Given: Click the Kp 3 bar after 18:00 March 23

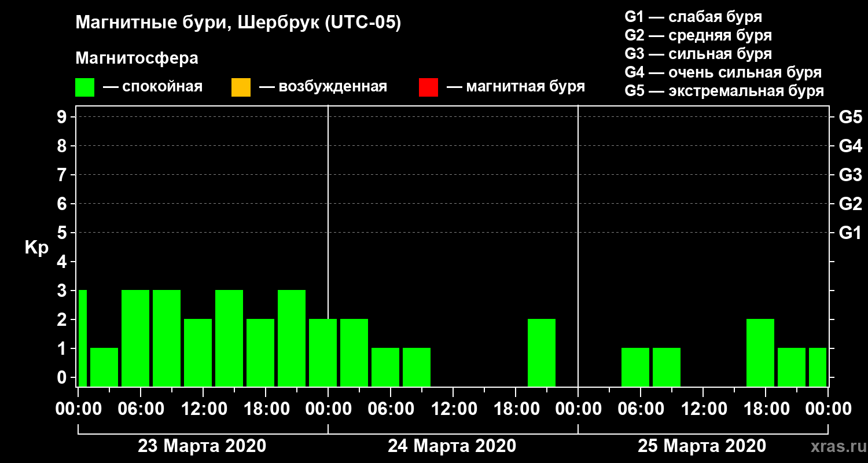Looking at the screenshot, I should point(292,338).
